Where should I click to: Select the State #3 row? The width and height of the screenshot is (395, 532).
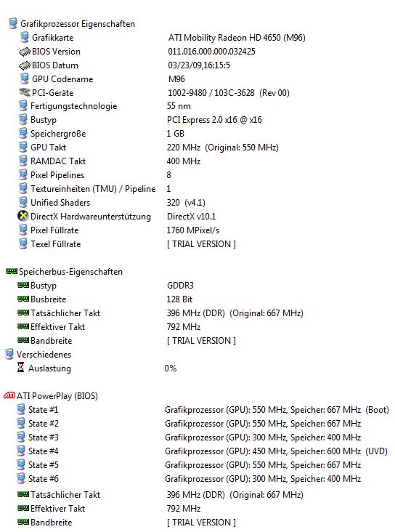tap(189, 438)
